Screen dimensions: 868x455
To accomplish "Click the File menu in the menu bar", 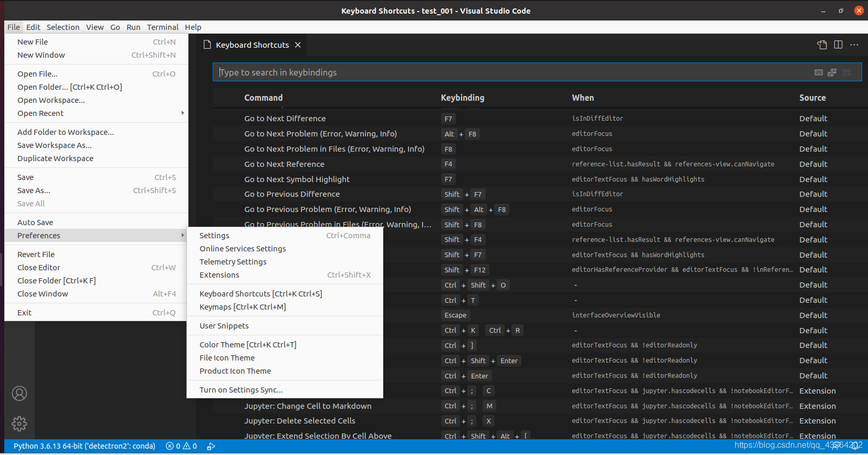I will [14, 27].
